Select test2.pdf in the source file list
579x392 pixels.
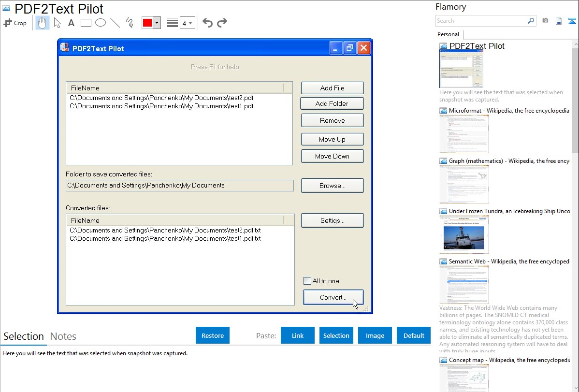coord(161,98)
